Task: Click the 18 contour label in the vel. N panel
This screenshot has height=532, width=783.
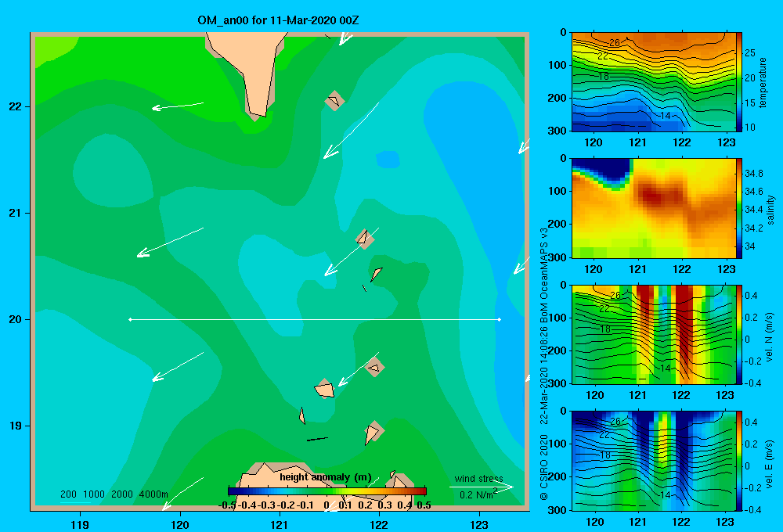Action: [605, 329]
